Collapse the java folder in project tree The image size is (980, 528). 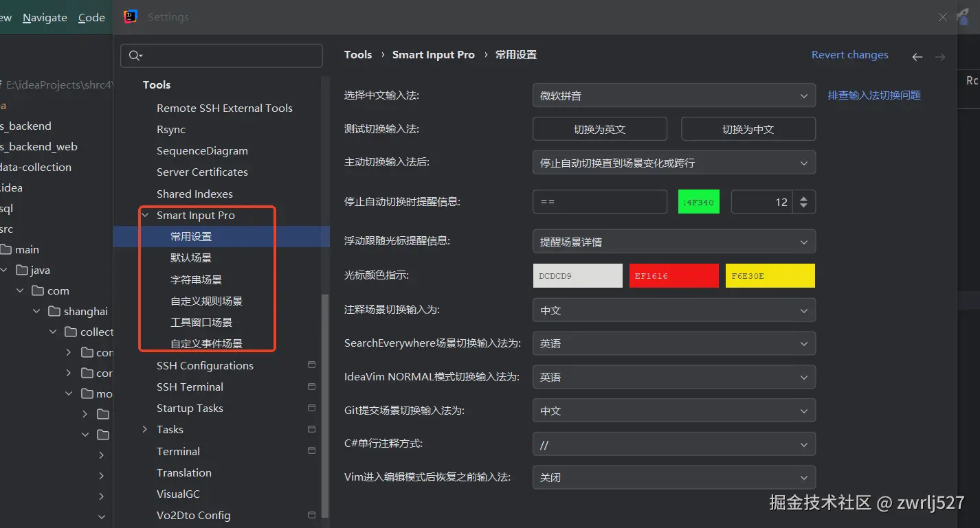pyautogui.click(x=4, y=271)
